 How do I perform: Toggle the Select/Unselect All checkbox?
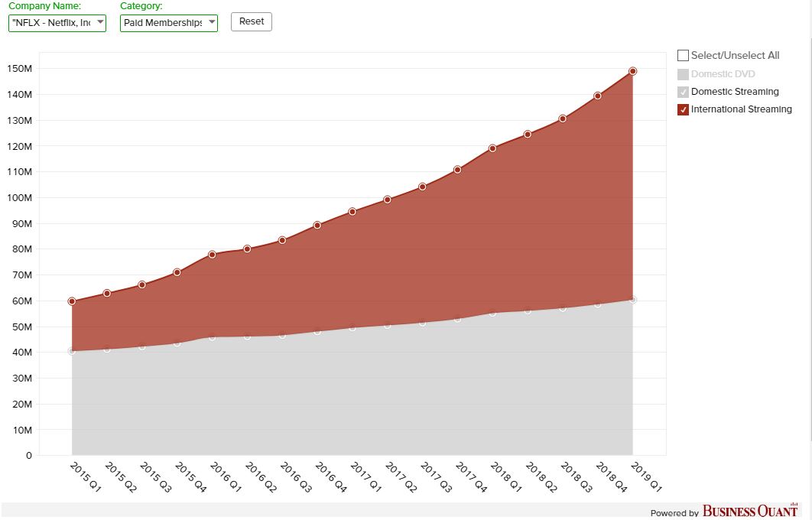coord(683,55)
